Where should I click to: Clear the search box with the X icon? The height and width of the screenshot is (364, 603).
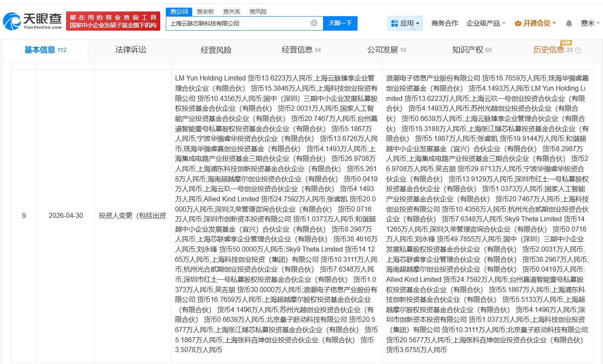[x=314, y=23]
